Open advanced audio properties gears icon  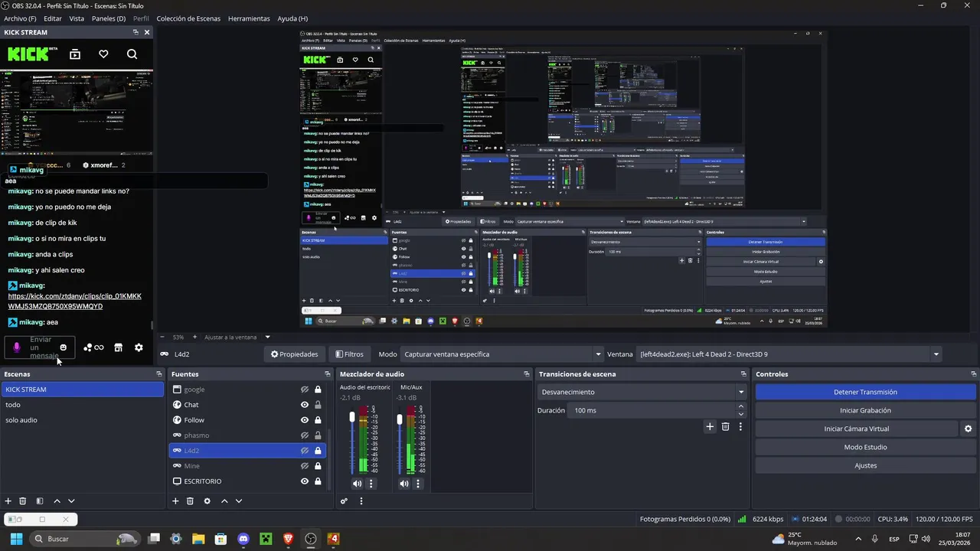(x=345, y=501)
